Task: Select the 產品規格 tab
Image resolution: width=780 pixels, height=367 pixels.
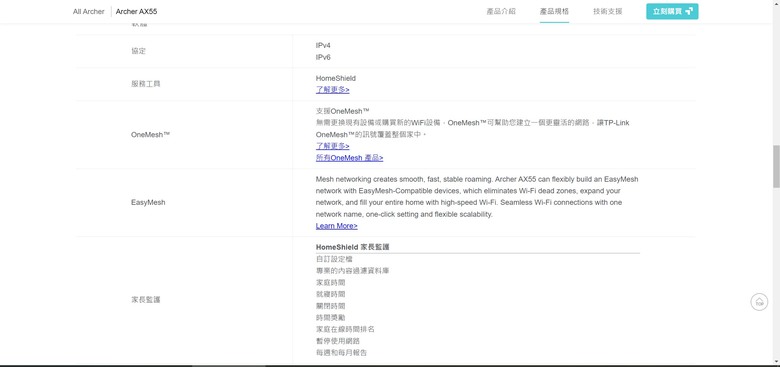Action: pos(554,11)
